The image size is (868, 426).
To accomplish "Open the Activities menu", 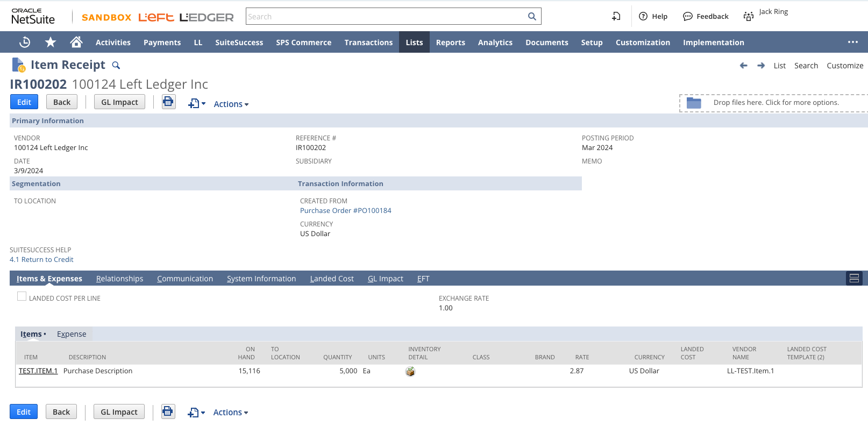I will 113,42.
